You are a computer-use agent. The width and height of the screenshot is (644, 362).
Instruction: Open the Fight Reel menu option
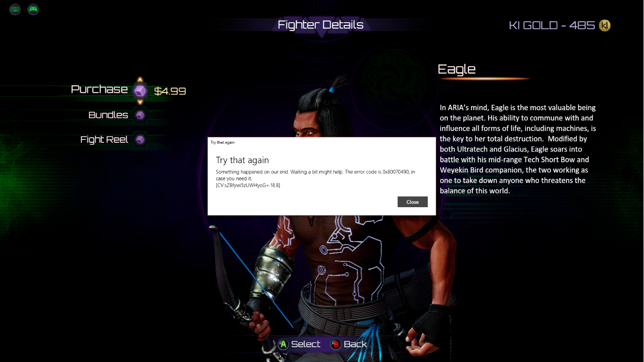click(104, 140)
